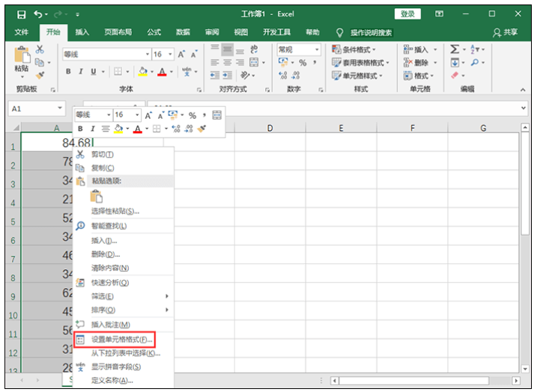Click the AutoSum sigma icon
543x392 pixels.
click(x=455, y=49)
